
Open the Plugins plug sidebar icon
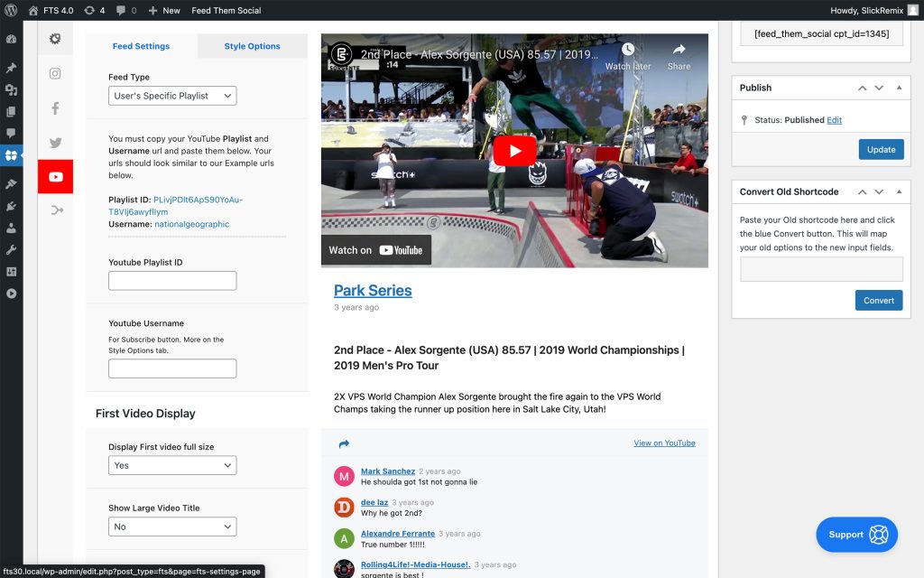pos(11,206)
